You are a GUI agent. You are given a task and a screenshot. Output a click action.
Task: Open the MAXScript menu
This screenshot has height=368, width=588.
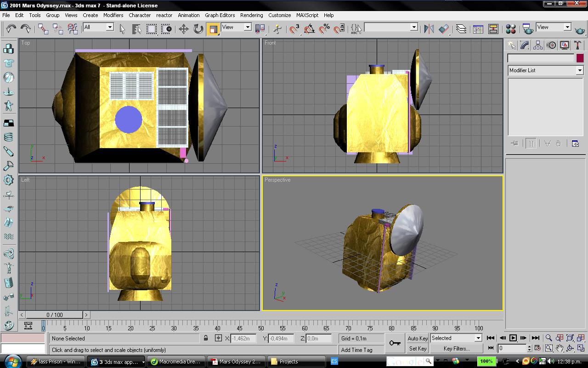[307, 15]
